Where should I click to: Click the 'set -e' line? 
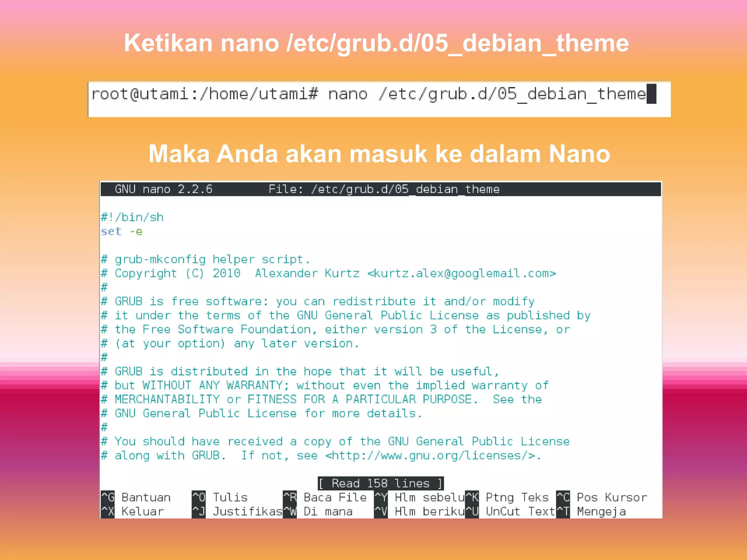click(122, 232)
